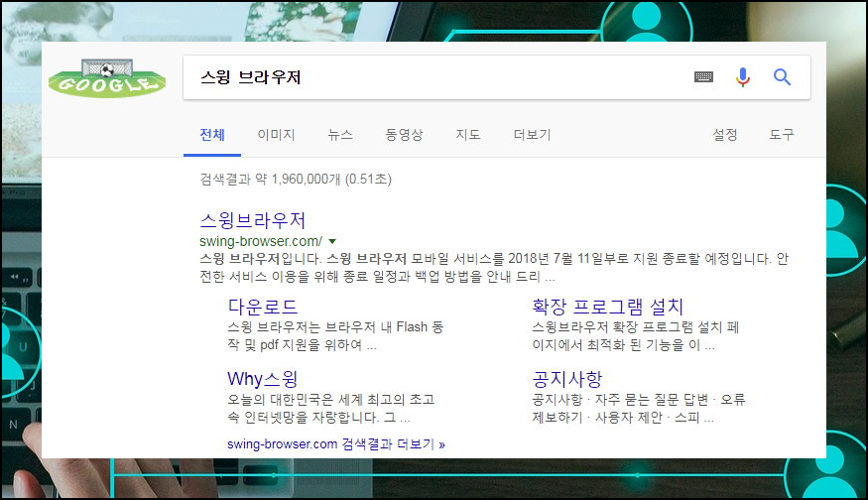Switch to the 동영상 tab
Screen dimensions: 868x500
[404, 135]
